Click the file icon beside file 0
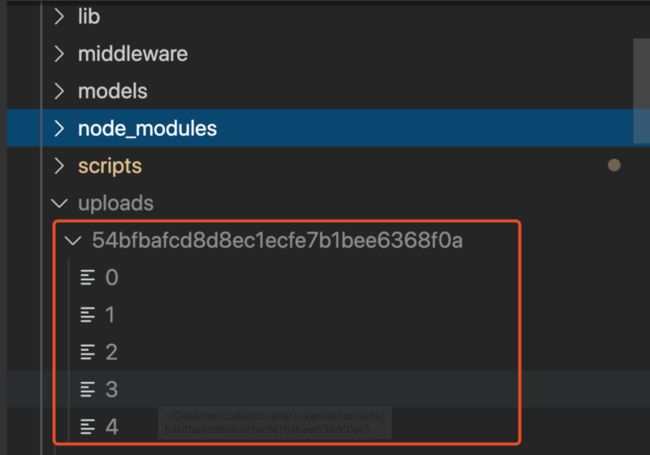 (87, 277)
